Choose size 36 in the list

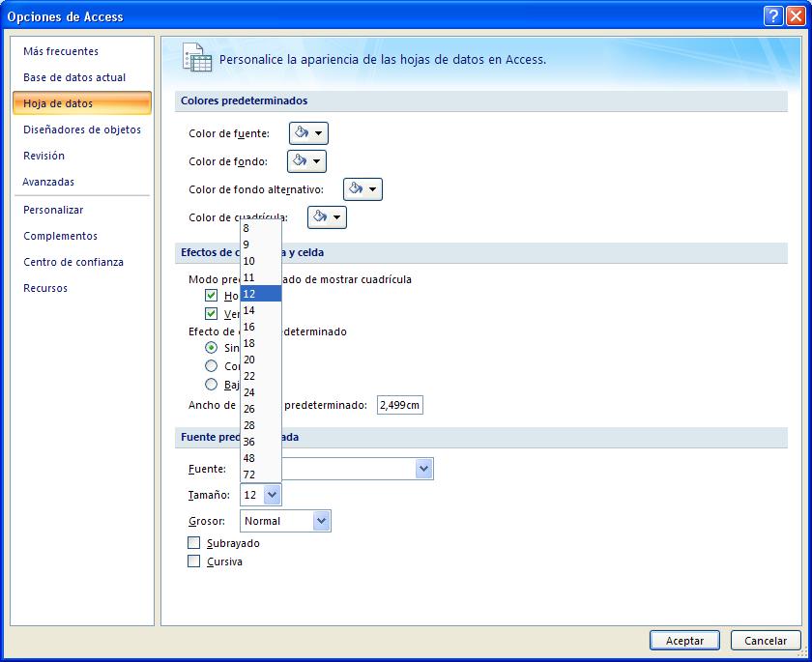click(261, 442)
